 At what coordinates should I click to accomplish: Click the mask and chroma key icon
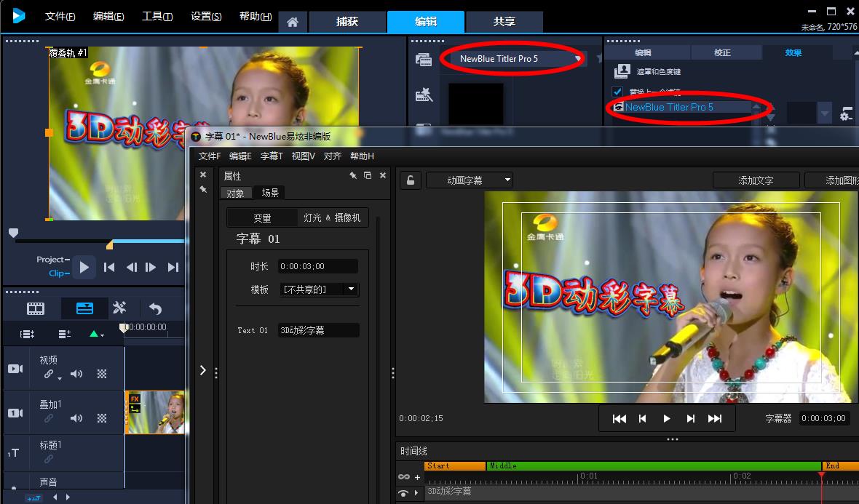pos(622,71)
